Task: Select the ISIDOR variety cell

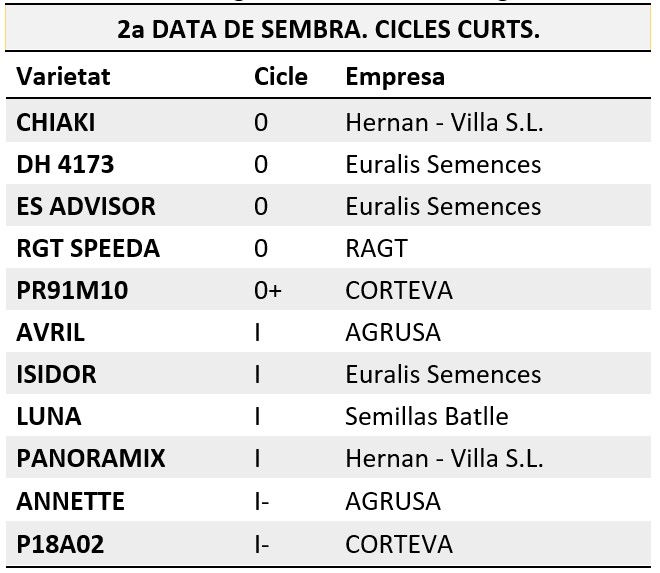Action: (x=56, y=374)
